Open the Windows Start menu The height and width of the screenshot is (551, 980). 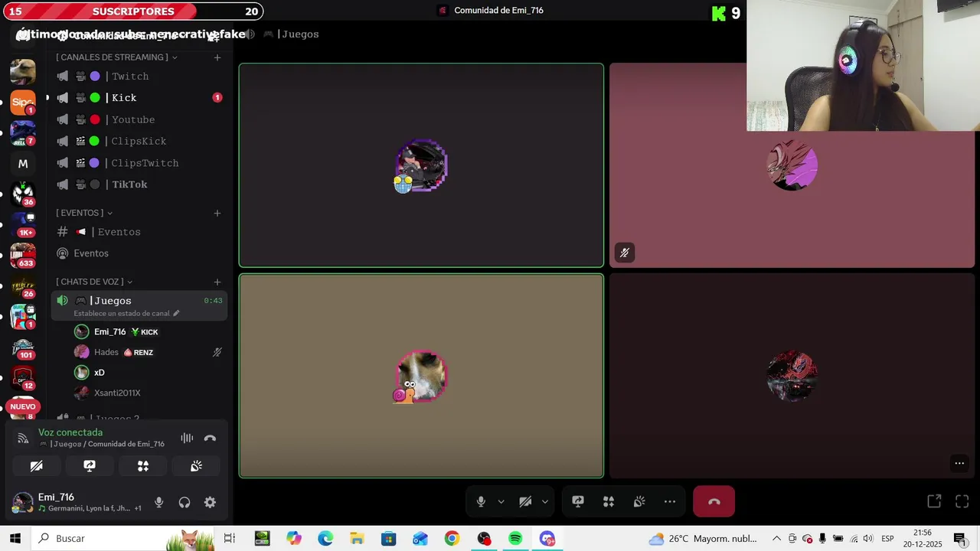(x=15, y=539)
